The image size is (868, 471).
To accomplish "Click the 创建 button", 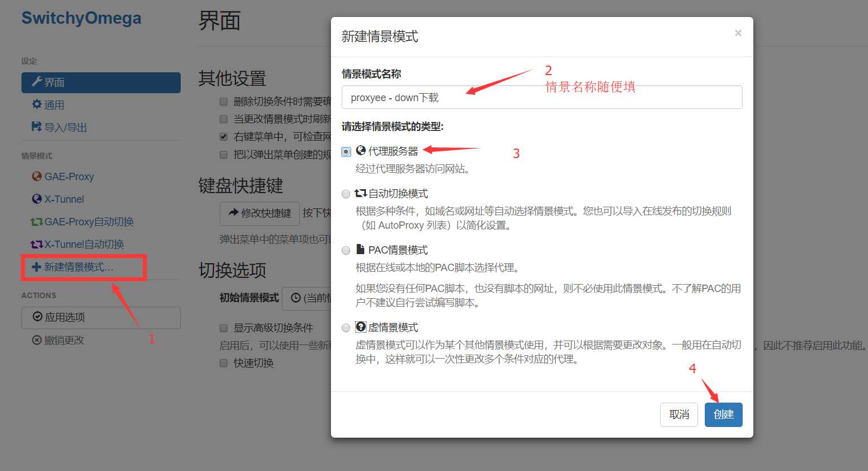I will click(x=723, y=415).
